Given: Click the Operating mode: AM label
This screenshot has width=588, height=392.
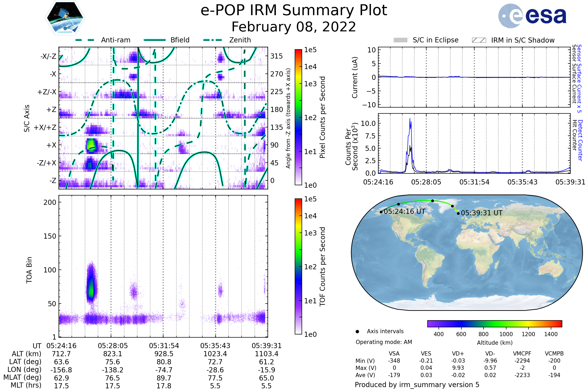Looking at the screenshot, I should 384,342.
